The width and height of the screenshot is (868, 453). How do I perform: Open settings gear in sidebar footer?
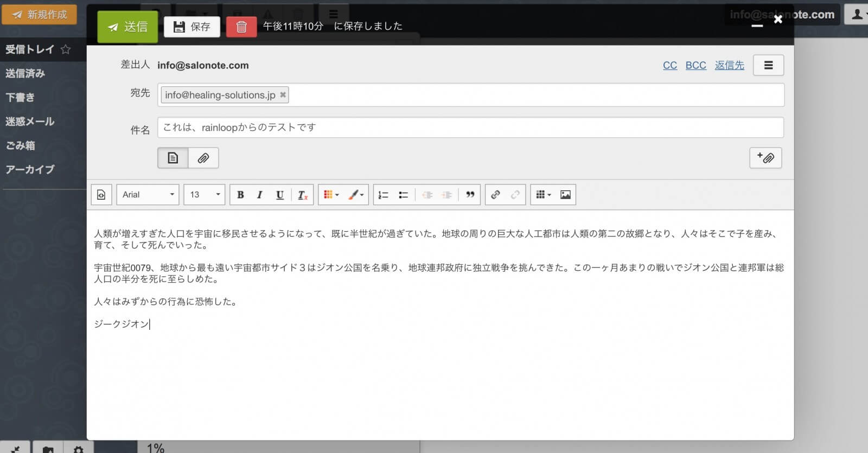(x=78, y=449)
